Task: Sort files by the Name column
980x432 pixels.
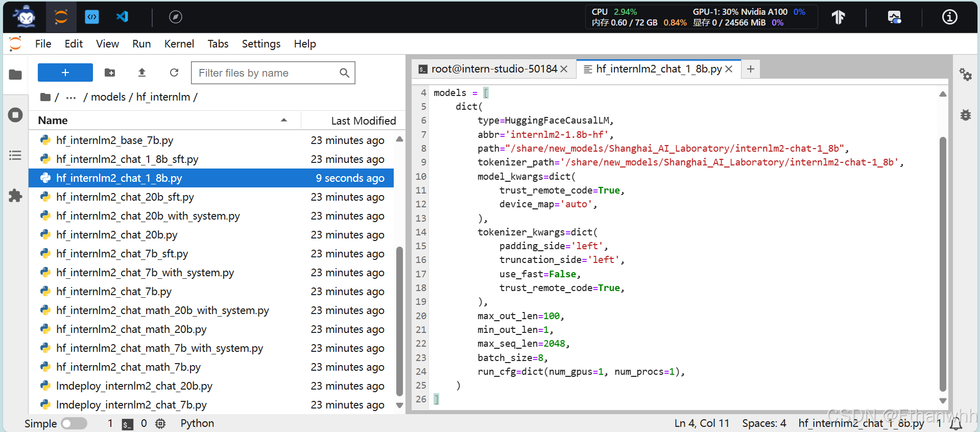Action: pos(164,121)
